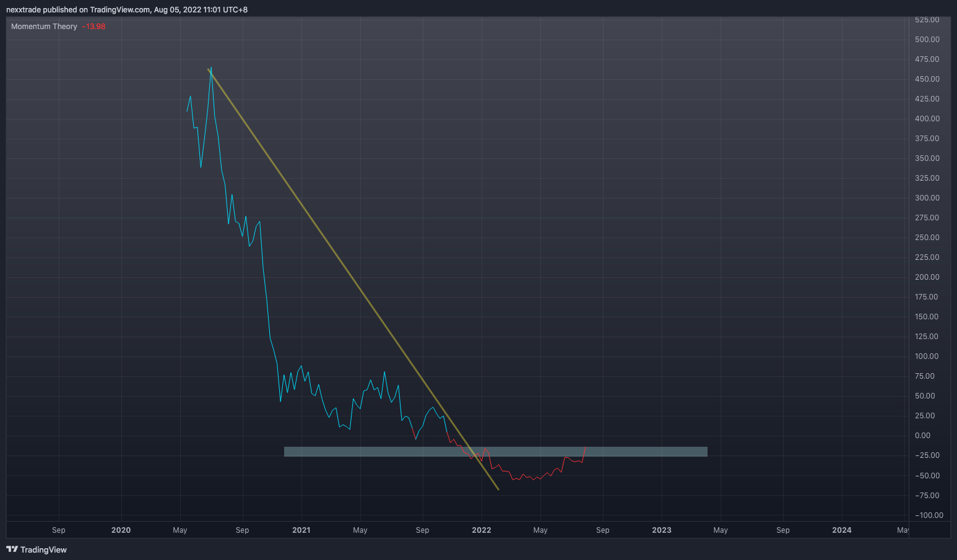Click the 250.00 price axis label
Viewport: 957px width, 560px height.
pos(927,238)
